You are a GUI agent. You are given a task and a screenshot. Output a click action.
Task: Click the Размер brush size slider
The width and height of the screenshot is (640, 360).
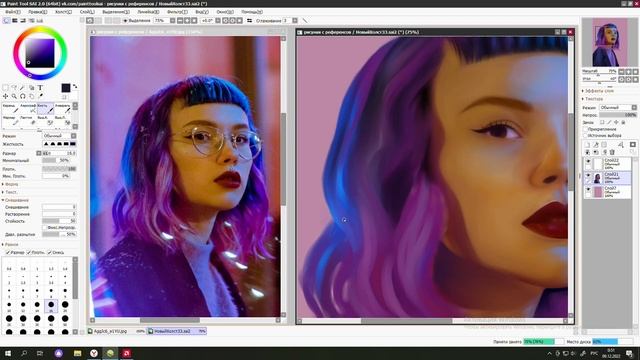[x=59, y=153]
